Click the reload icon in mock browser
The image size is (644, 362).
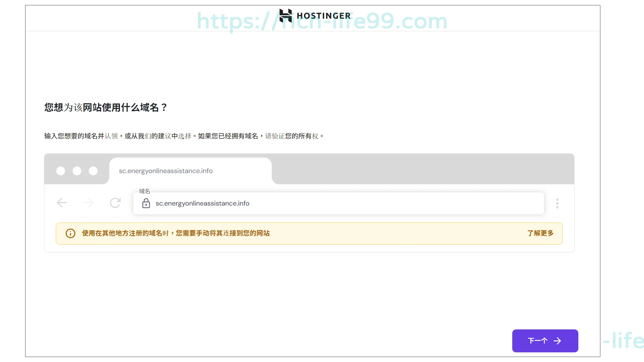[115, 202]
